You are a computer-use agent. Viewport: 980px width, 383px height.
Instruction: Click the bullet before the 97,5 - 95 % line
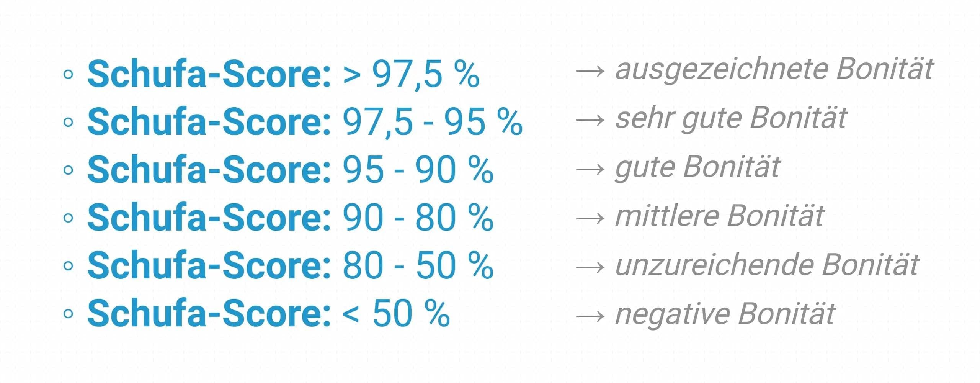68,122
